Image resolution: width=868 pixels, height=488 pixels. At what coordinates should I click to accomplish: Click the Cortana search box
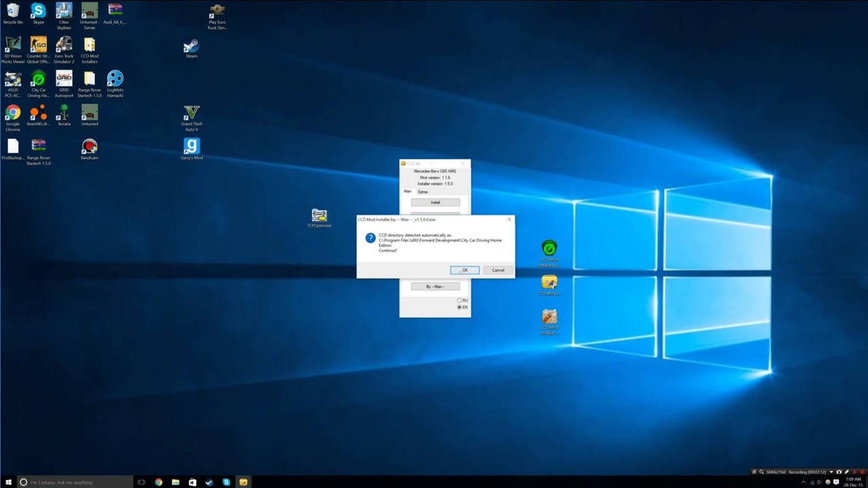75,482
